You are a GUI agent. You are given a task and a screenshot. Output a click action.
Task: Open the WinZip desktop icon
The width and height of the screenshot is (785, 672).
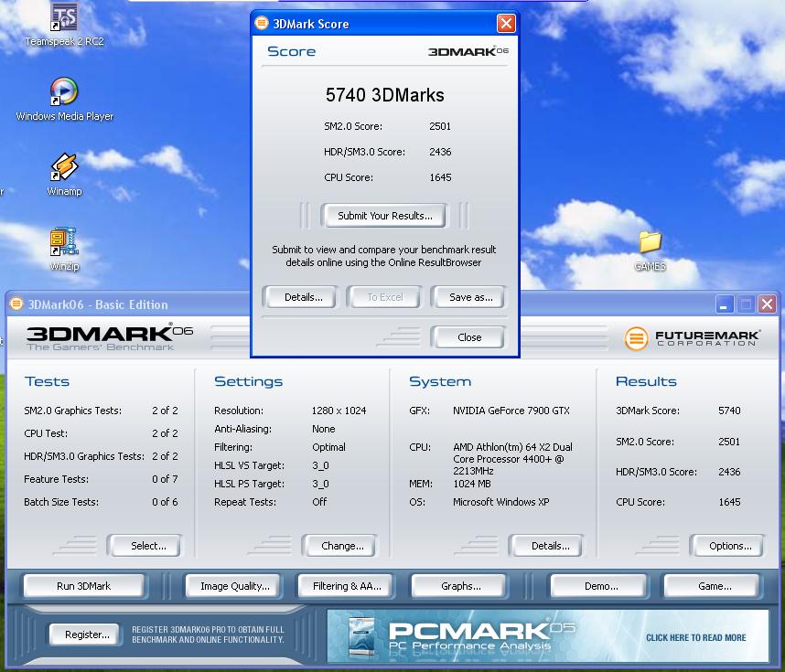[65, 250]
